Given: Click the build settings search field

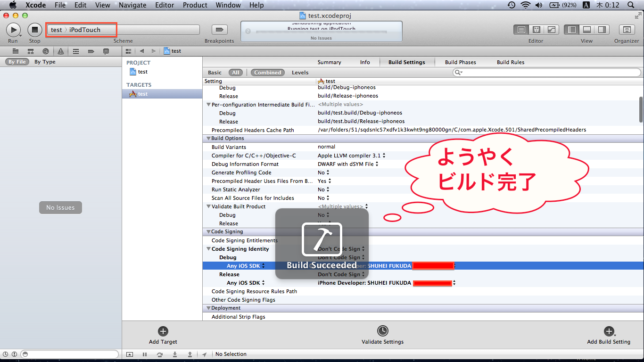Looking at the screenshot, I should (x=547, y=73).
